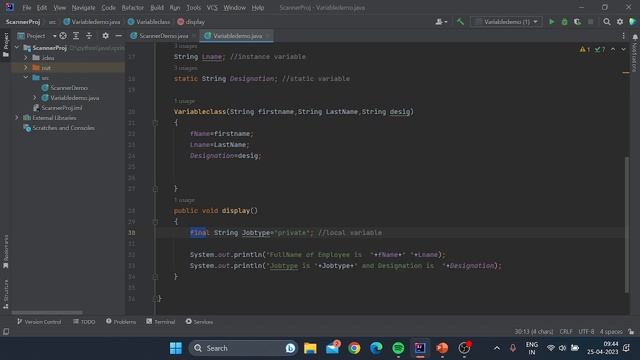Click display method breadcrumb

coord(191,22)
